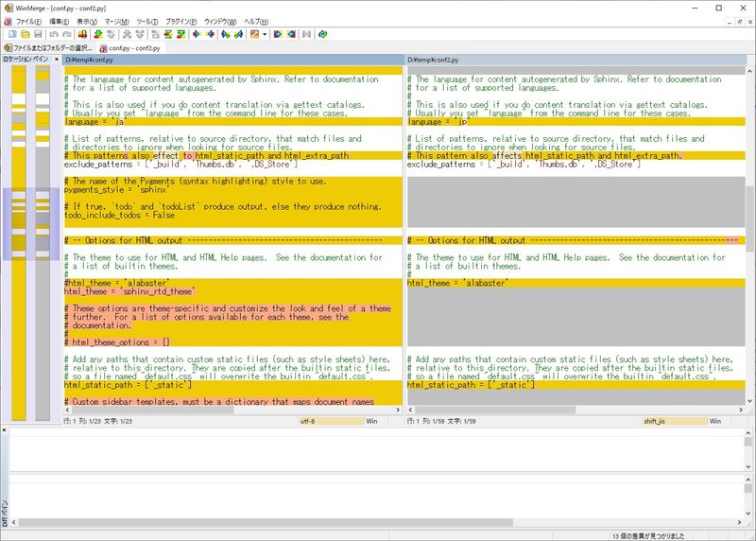The height and width of the screenshot is (541, 756).
Task: Click the location pane left file bar
Action: coord(18,236)
